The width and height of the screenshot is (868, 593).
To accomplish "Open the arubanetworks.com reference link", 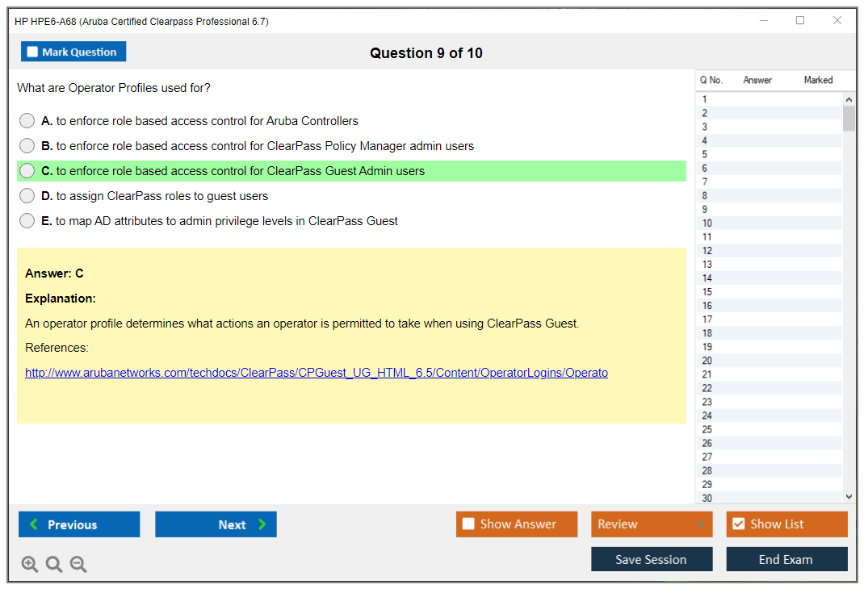I will point(316,373).
